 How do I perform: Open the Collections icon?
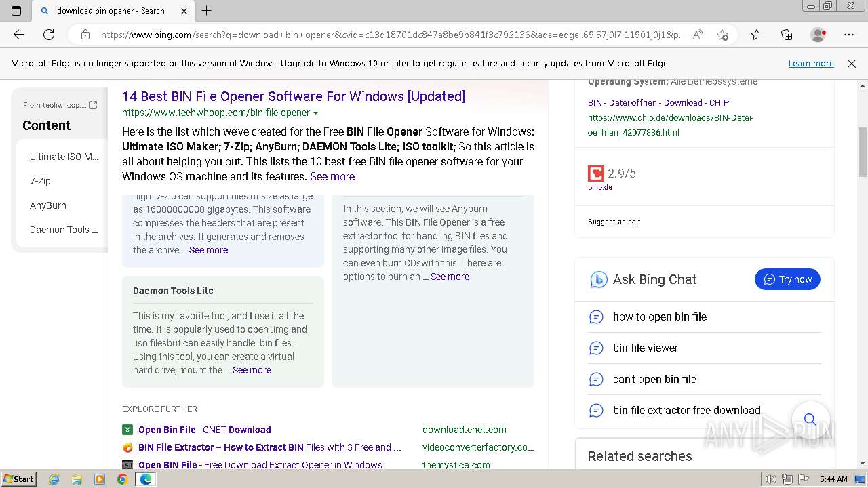coord(787,35)
